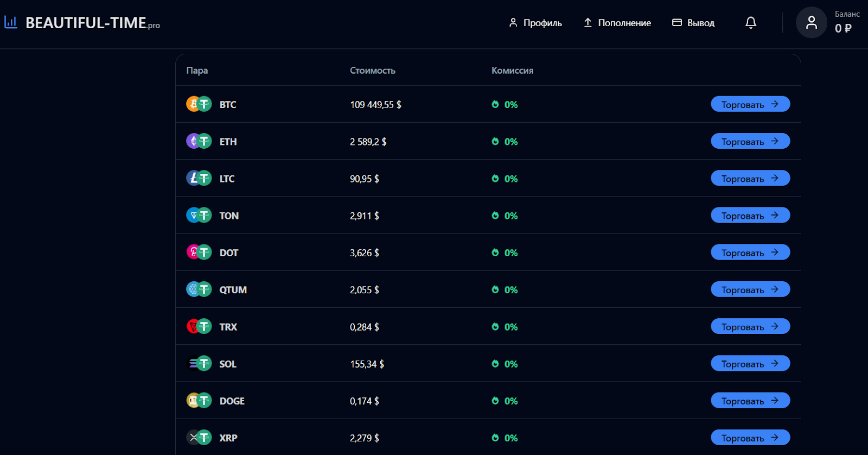
Task: Click the fire commission icon in DOGE row
Action: click(495, 401)
